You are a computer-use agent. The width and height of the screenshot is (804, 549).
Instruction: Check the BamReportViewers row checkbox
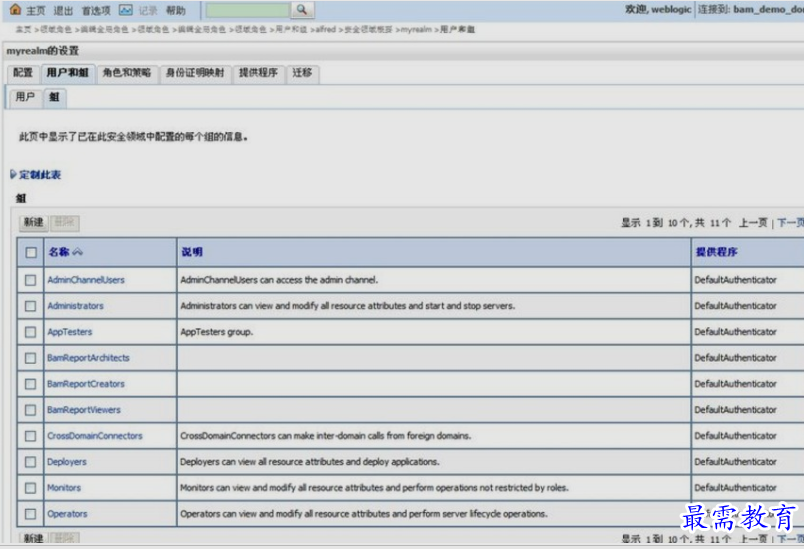[31, 410]
